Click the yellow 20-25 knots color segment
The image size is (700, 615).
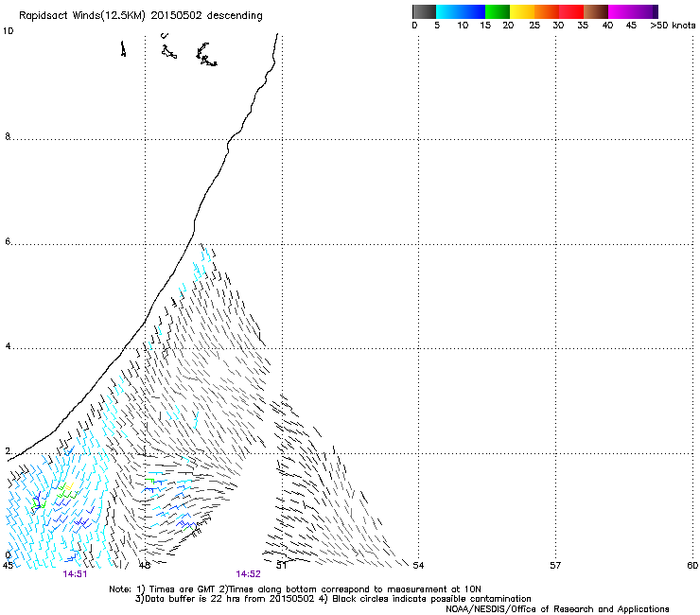522,11
